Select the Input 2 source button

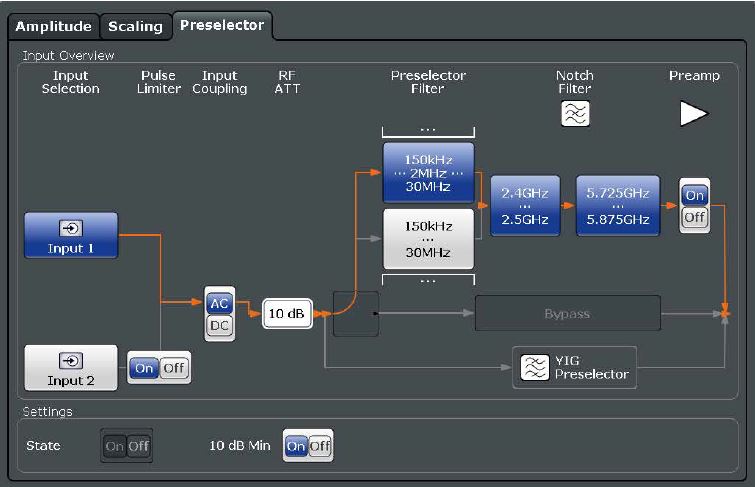coord(71,368)
